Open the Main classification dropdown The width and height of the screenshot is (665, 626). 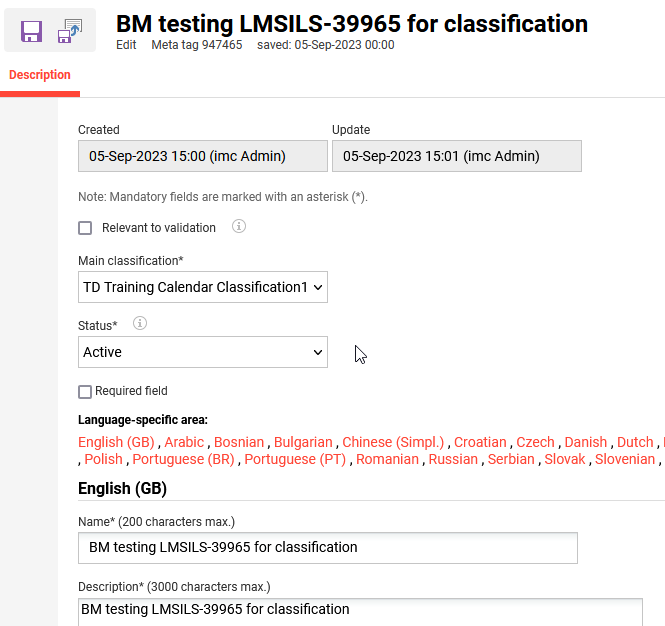pos(203,288)
